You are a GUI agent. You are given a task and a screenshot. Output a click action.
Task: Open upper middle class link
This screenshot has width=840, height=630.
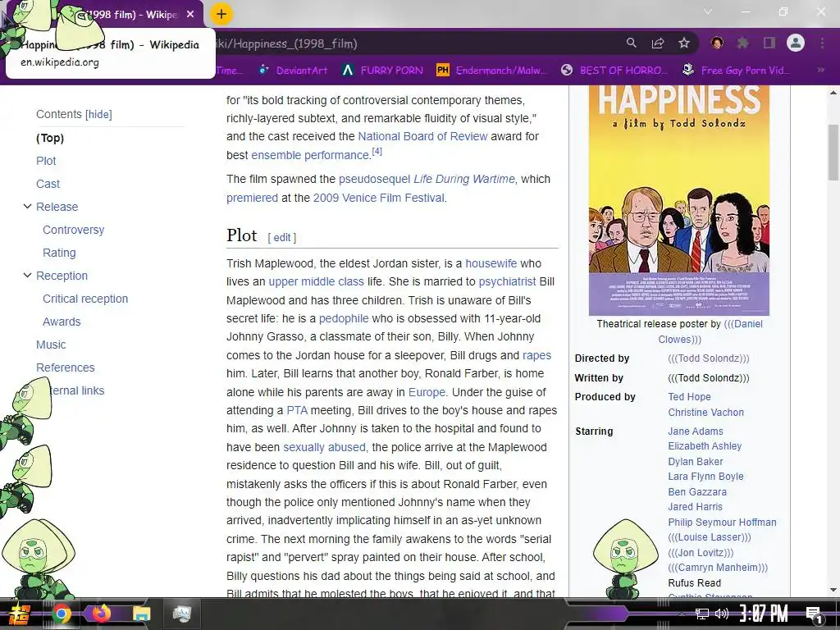316,282
